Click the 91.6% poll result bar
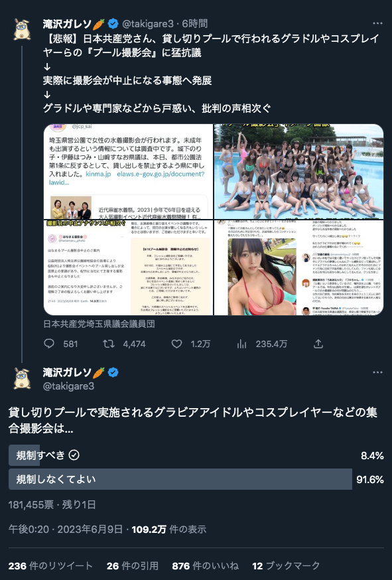This screenshot has height=580, width=392. pyautogui.click(x=180, y=479)
